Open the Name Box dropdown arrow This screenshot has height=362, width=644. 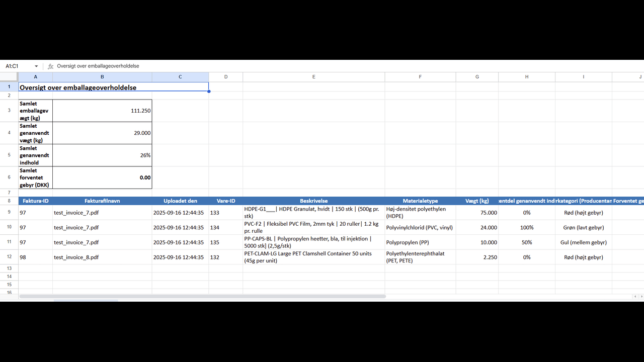point(36,66)
